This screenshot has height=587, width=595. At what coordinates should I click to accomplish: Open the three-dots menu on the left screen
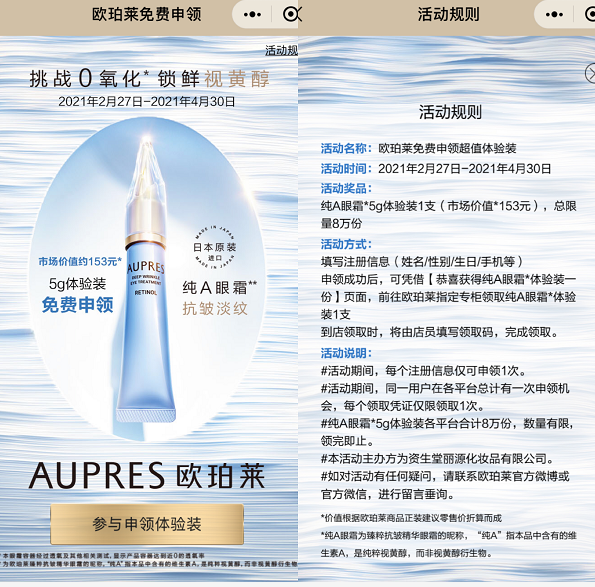[x=252, y=15]
